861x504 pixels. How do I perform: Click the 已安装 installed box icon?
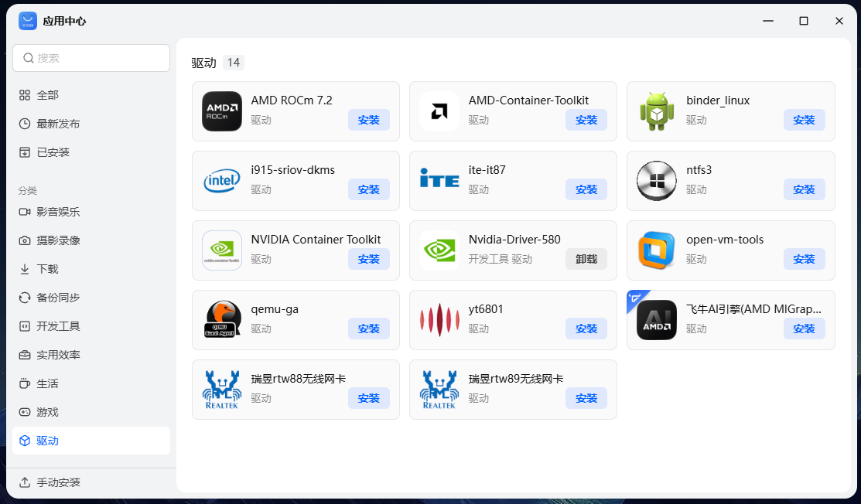point(25,152)
